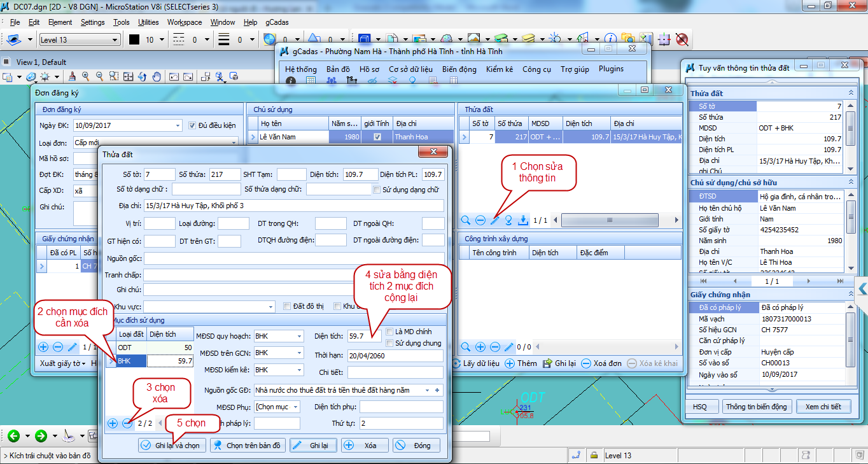Enable the Là MD chính checkbox
Screen dimensions: 868x464
[x=389, y=332]
